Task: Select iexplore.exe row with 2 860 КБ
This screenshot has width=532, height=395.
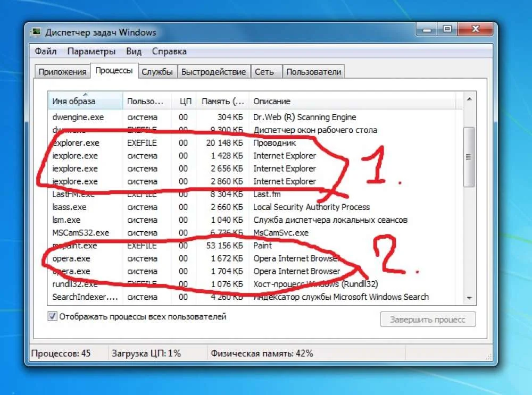Action: click(255, 181)
